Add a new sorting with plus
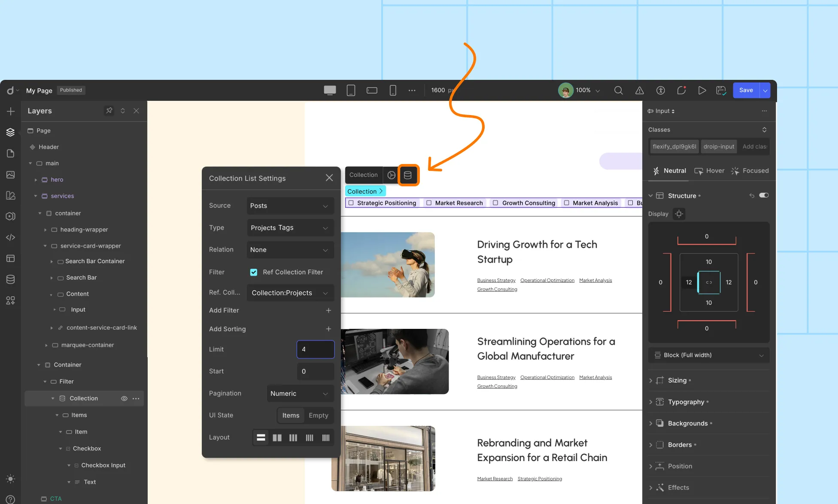838x504 pixels. click(328, 329)
